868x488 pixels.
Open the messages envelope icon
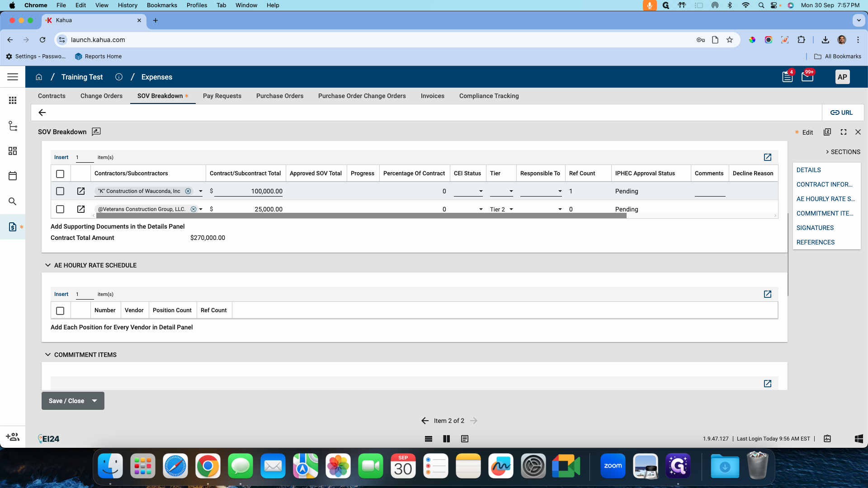click(807, 77)
